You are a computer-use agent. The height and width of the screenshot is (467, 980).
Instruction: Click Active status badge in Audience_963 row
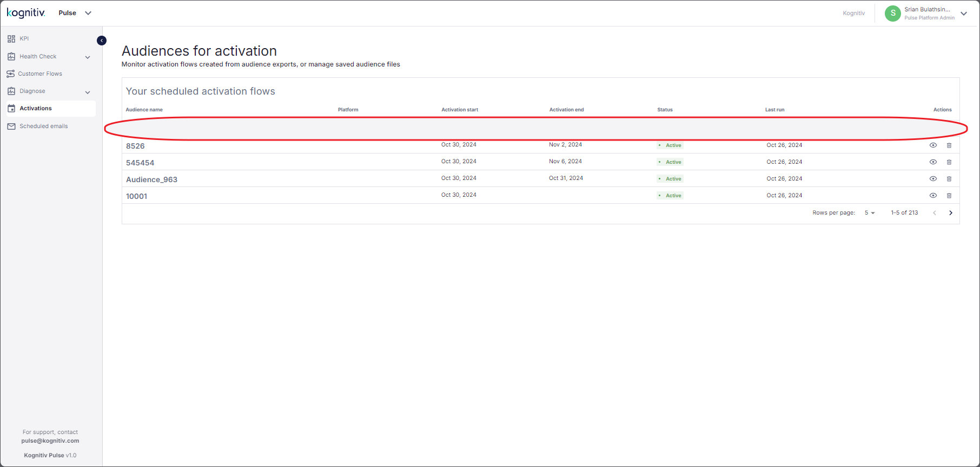click(670, 179)
